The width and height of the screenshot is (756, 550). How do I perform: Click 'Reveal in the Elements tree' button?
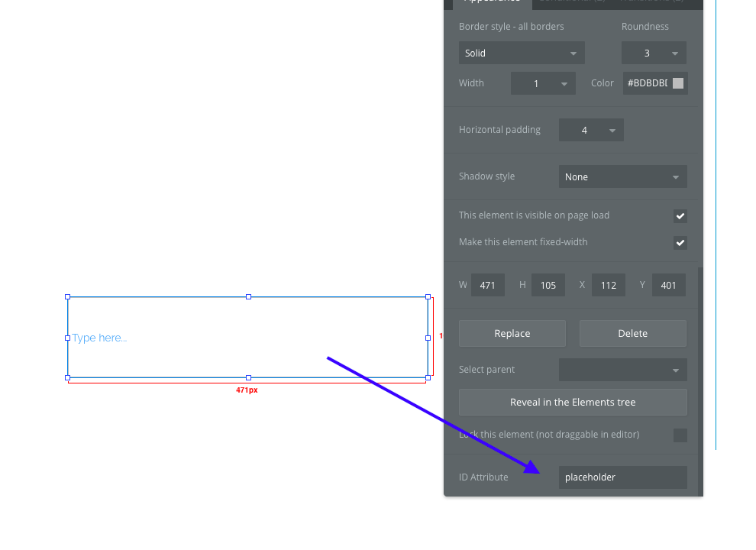[x=573, y=402]
